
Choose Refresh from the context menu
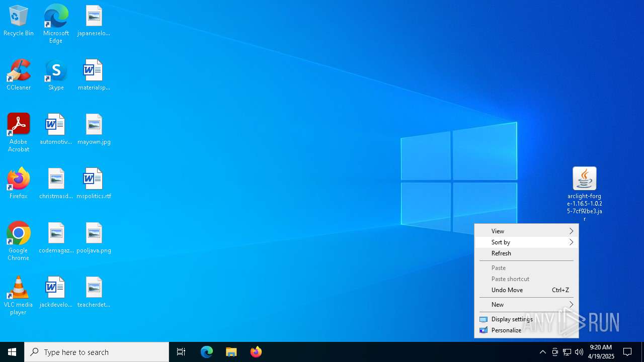click(x=526, y=253)
